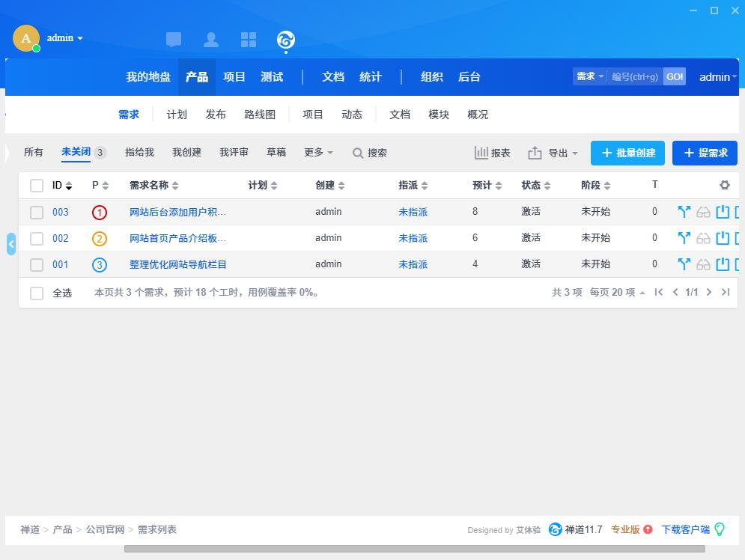Tick the checkbox for requirement 002
The height and width of the screenshot is (560, 745).
pos(37,239)
